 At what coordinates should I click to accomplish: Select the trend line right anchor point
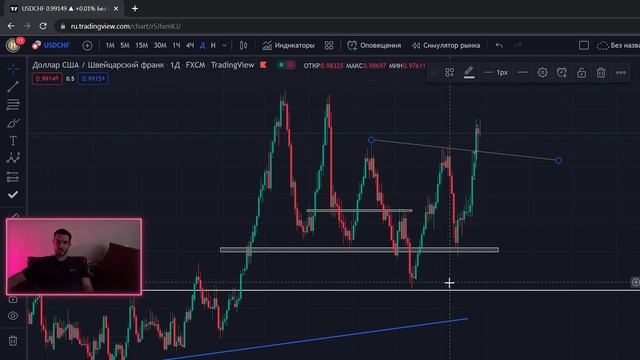click(558, 160)
